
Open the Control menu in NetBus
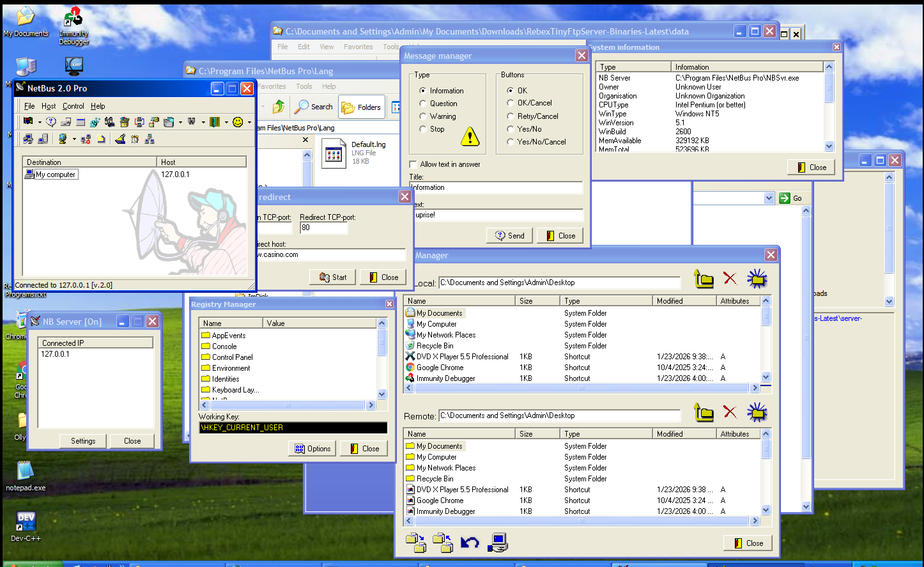click(73, 106)
